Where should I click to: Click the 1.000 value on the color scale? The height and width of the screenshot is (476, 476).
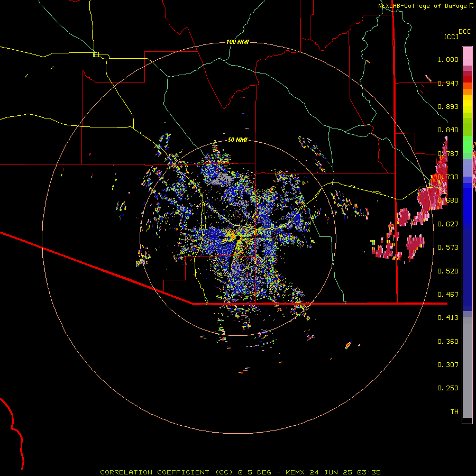click(x=448, y=59)
